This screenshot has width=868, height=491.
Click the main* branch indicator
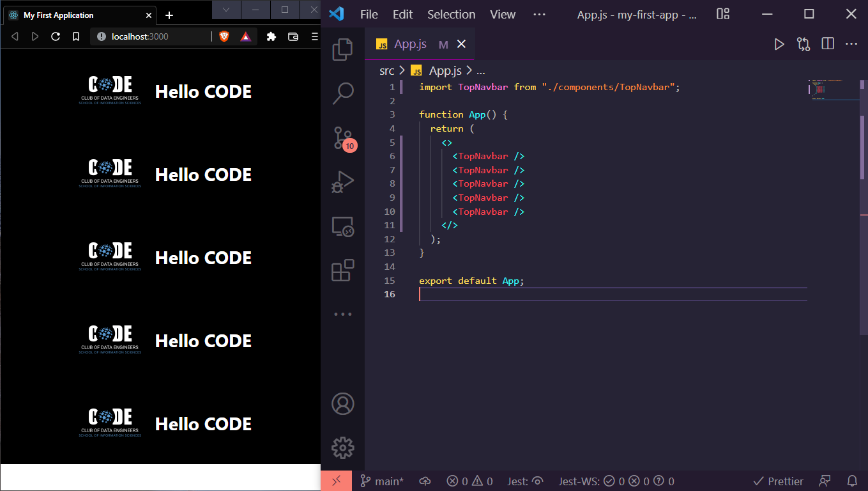381,481
